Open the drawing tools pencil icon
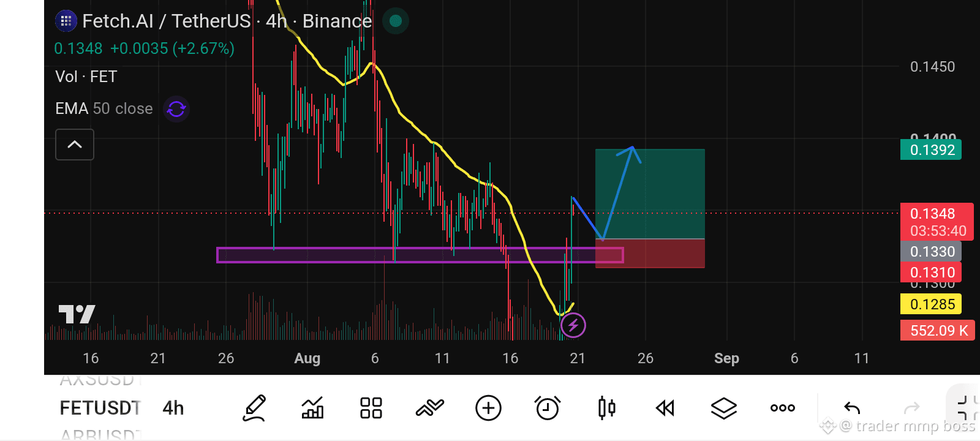The image size is (980, 441). pyautogui.click(x=255, y=408)
